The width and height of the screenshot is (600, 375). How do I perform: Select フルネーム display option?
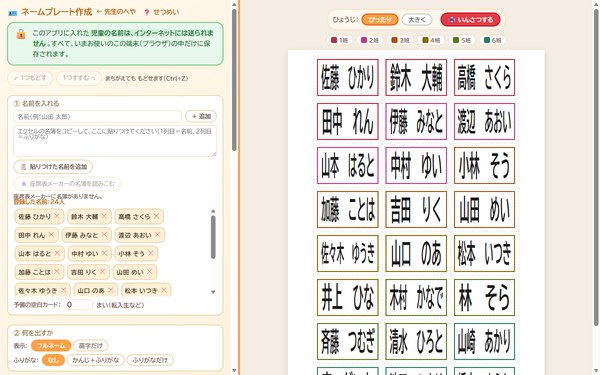[51, 346]
